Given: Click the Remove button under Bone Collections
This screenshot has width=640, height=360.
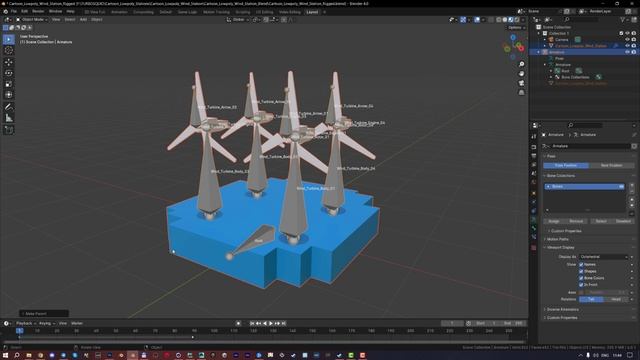Looking at the screenshot, I should pyautogui.click(x=576, y=221).
